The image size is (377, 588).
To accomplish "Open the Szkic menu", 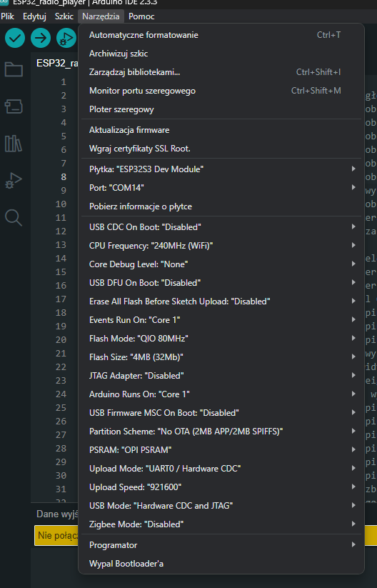I will tap(64, 16).
